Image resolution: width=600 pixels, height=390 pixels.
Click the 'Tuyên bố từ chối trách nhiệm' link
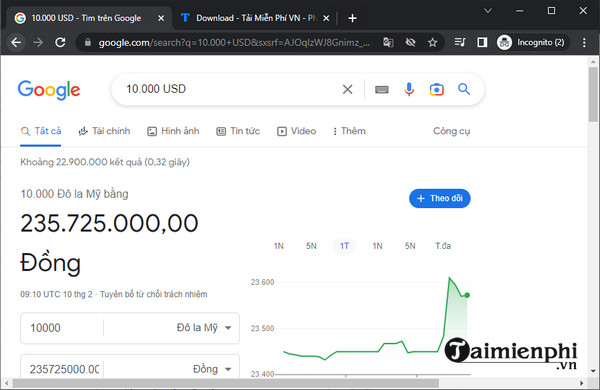(x=153, y=294)
